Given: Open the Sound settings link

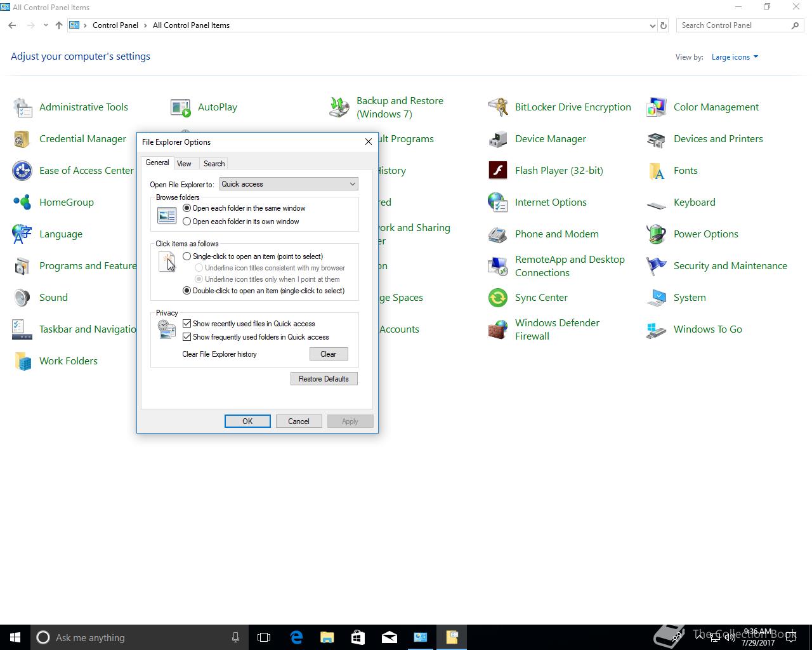Looking at the screenshot, I should click(53, 298).
